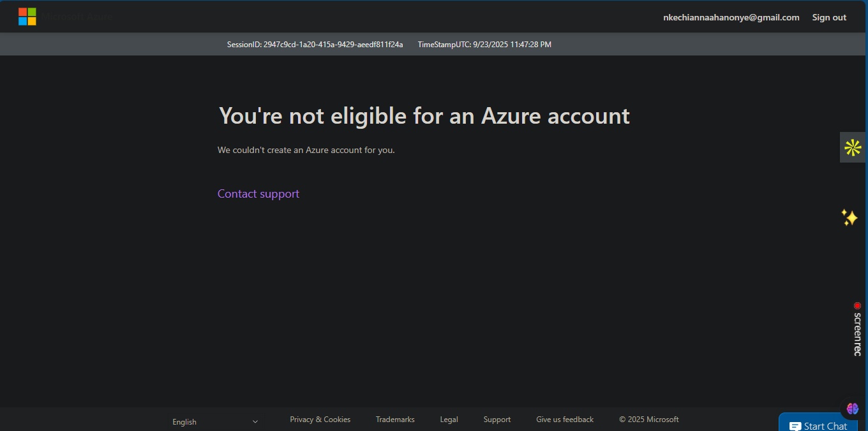Give us feedback

(564, 419)
